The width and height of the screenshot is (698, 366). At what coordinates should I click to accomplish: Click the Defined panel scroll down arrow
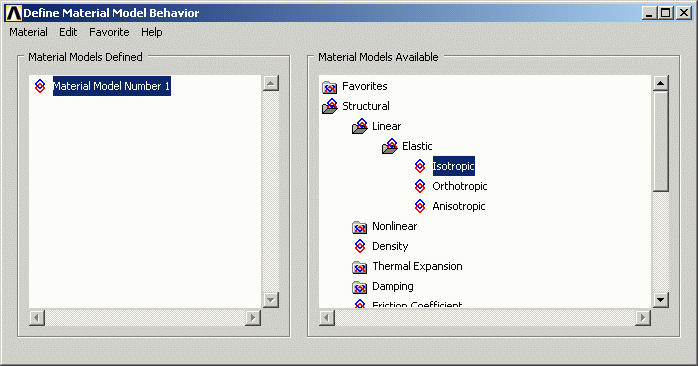pos(271,300)
